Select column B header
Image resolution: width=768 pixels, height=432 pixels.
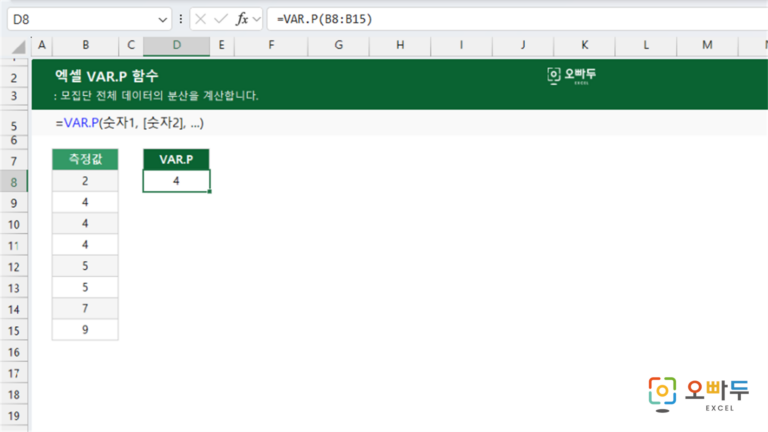(86, 45)
